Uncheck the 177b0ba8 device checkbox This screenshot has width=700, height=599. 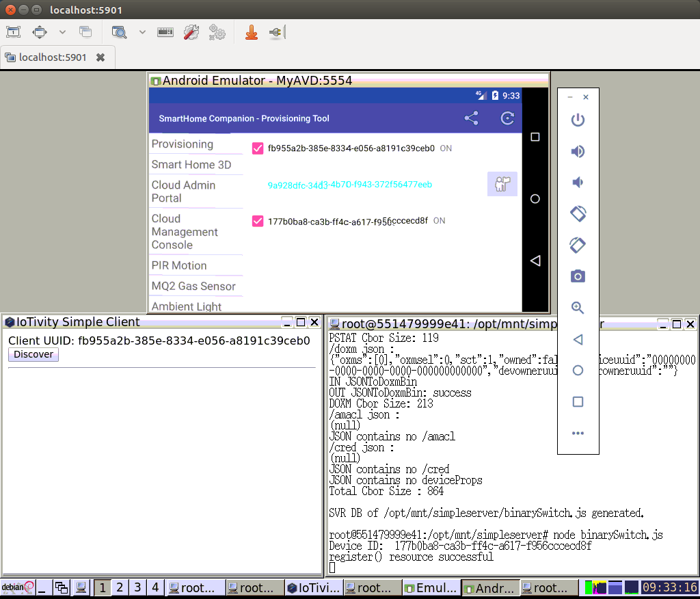click(x=258, y=221)
